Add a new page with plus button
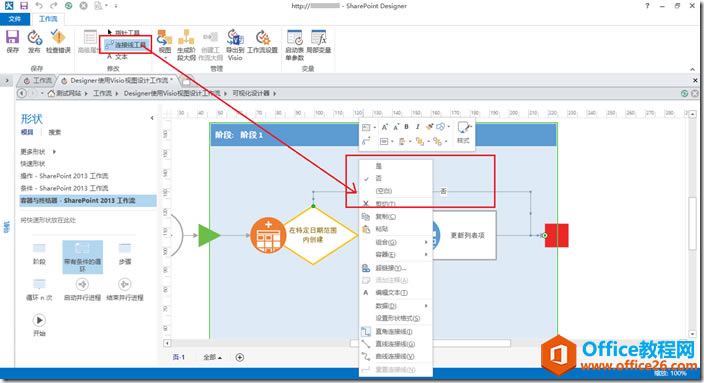 (x=240, y=357)
